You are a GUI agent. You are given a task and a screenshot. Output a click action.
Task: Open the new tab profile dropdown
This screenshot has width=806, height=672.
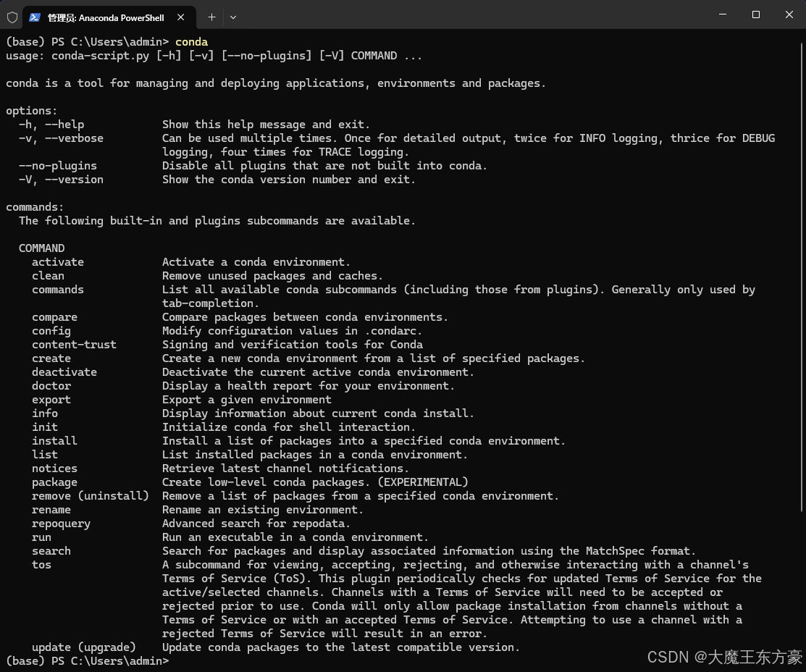point(233,17)
